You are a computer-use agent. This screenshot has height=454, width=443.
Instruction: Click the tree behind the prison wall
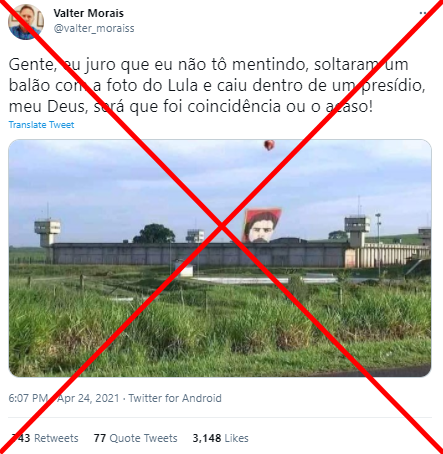click(154, 234)
